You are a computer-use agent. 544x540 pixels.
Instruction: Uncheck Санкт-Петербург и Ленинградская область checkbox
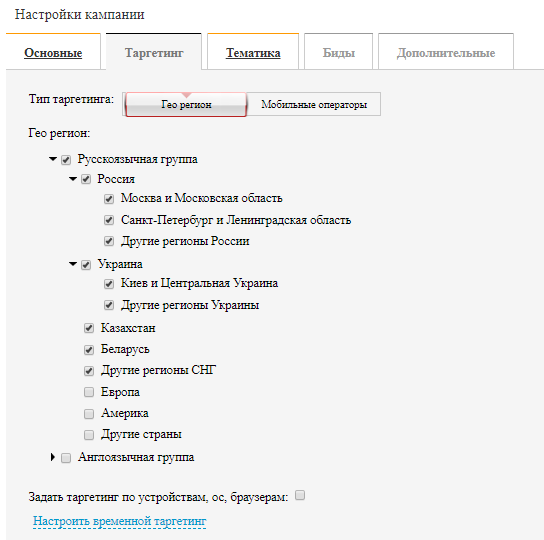click(x=109, y=220)
